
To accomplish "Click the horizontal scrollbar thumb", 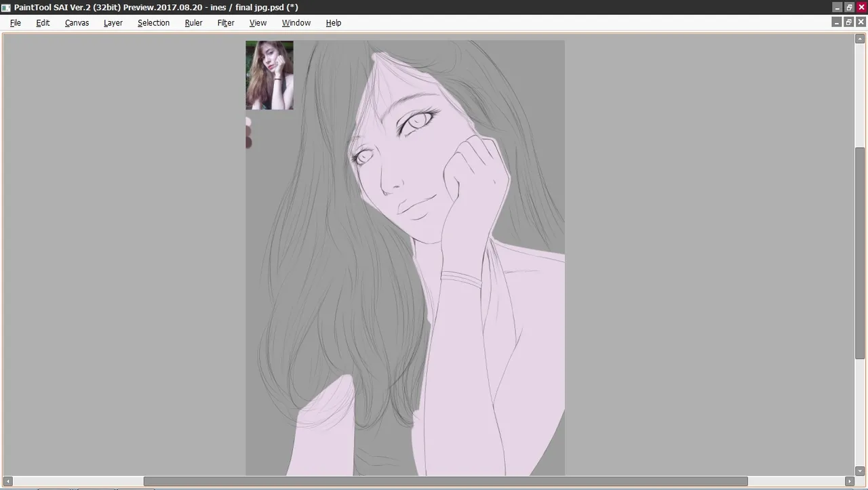I will 446,481.
